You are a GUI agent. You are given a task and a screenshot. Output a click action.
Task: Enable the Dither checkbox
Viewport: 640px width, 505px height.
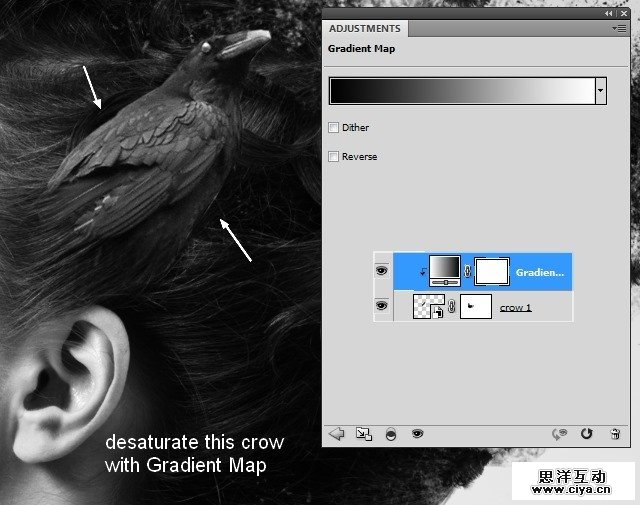tap(333, 127)
